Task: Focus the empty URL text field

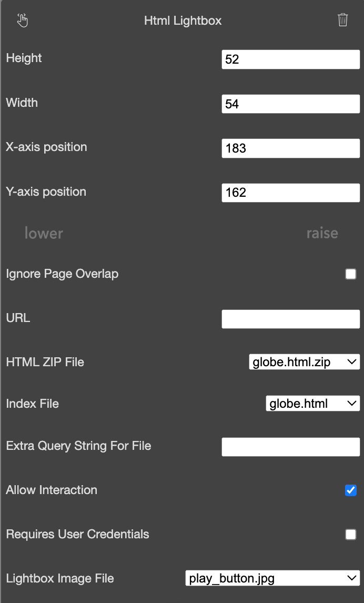Action: click(290, 319)
